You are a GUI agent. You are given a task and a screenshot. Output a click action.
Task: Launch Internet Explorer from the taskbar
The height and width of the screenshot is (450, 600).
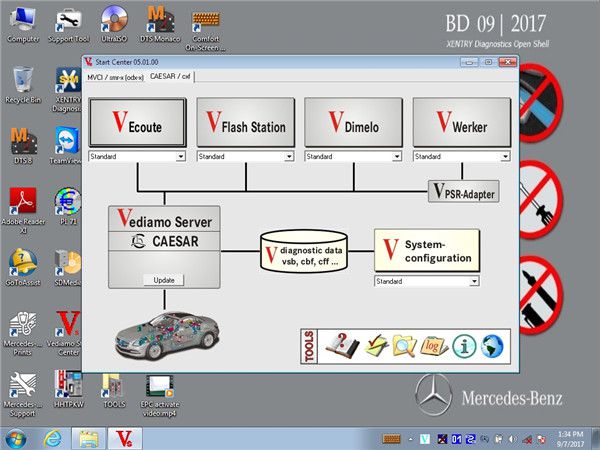point(52,438)
